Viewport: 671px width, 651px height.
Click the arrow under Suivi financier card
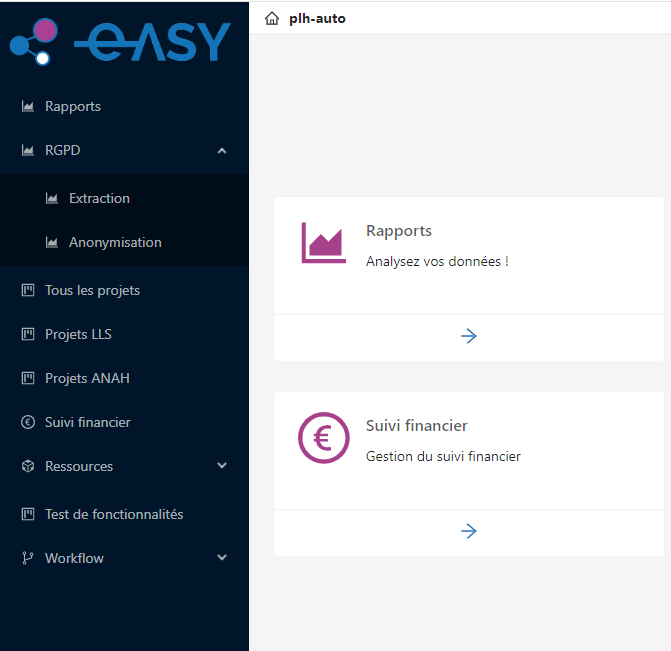468,531
